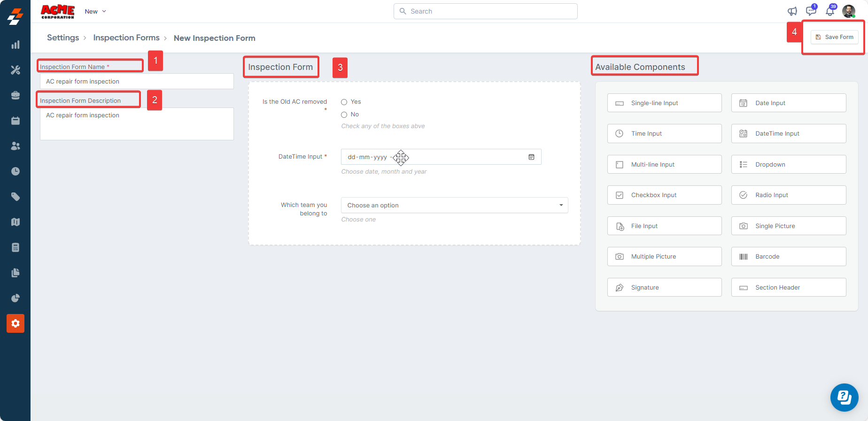Click the Save Form button
The image size is (868, 421).
pos(834,37)
